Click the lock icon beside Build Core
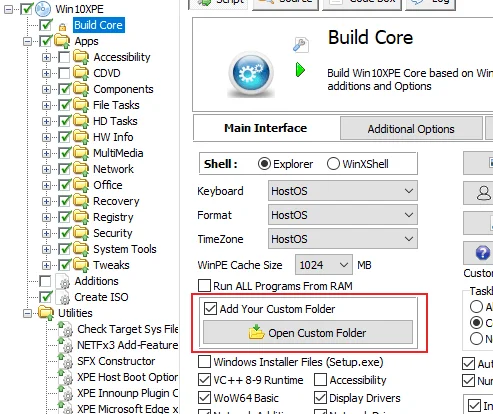493x414 pixels. tap(62, 27)
